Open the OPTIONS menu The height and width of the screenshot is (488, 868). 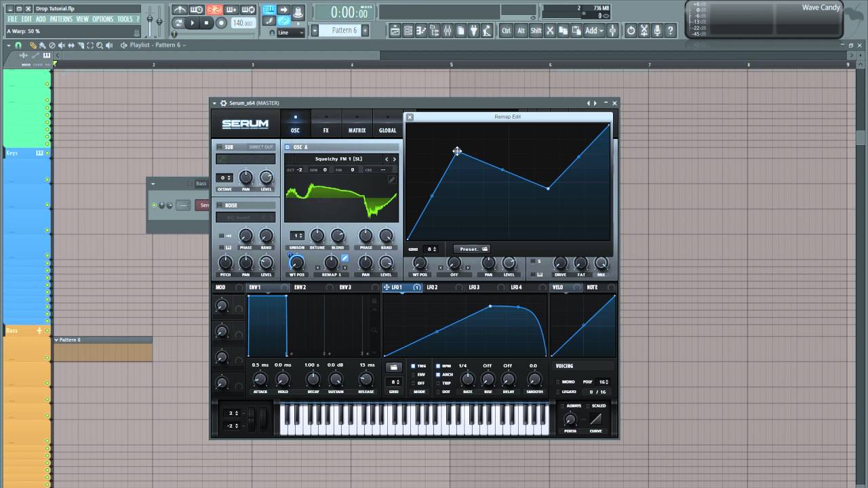point(103,19)
